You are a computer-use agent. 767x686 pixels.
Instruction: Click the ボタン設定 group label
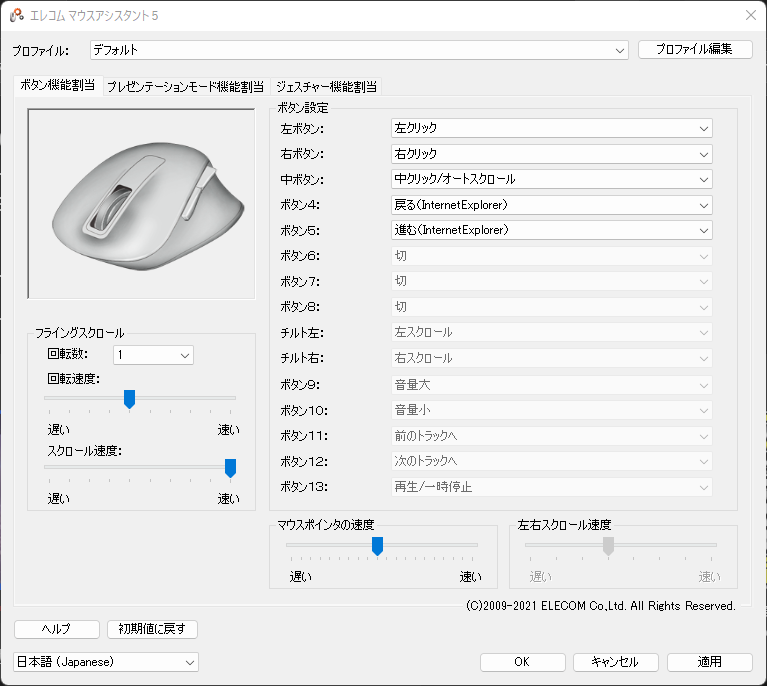click(x=303, y=108)
